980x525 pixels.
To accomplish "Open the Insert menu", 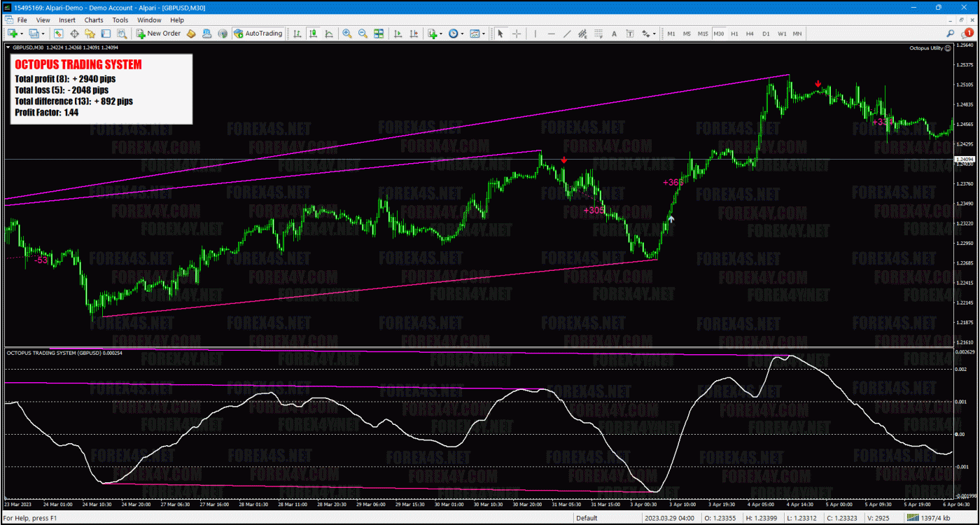I will coord(67,20).
